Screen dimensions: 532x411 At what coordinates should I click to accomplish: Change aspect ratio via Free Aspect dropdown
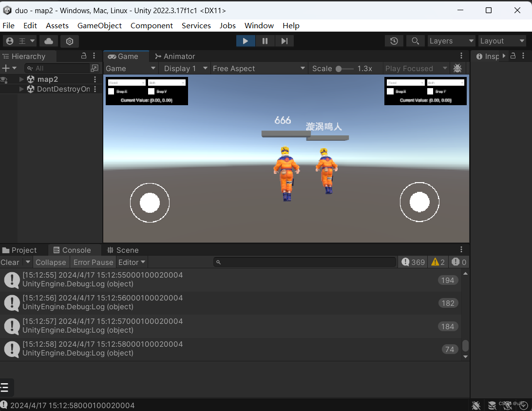259,68
